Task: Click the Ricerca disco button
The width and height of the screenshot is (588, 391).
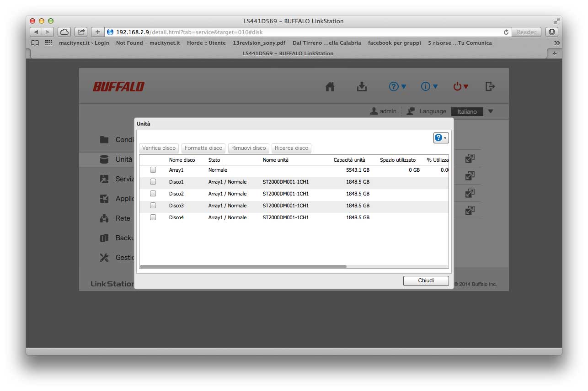Action: tap(291, 148)
